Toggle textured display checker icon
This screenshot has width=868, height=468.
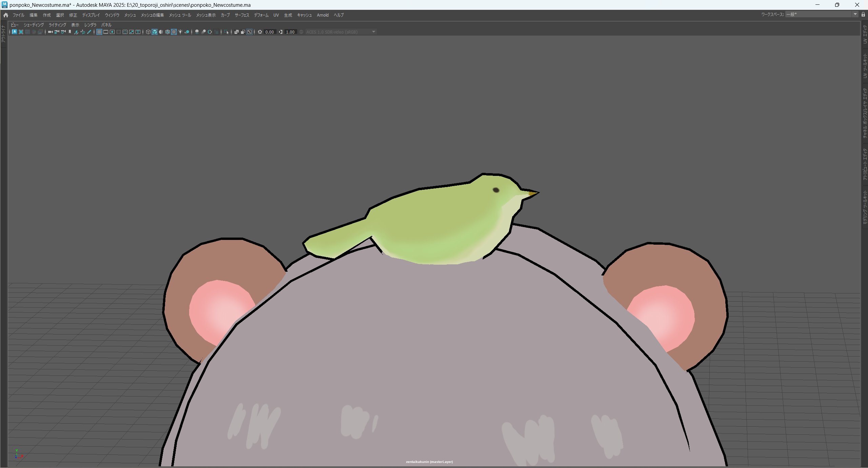(174, 32)
